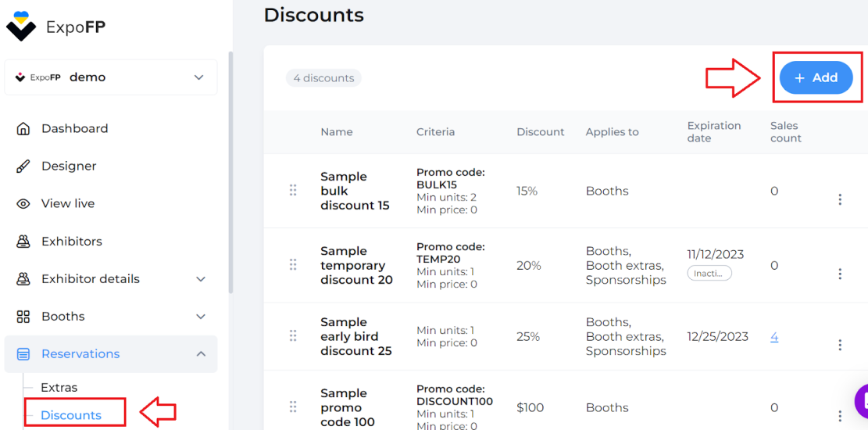Screen dimensions: 868x430
Task: Open the demo event selector dropdown
Action: (111, 77)
